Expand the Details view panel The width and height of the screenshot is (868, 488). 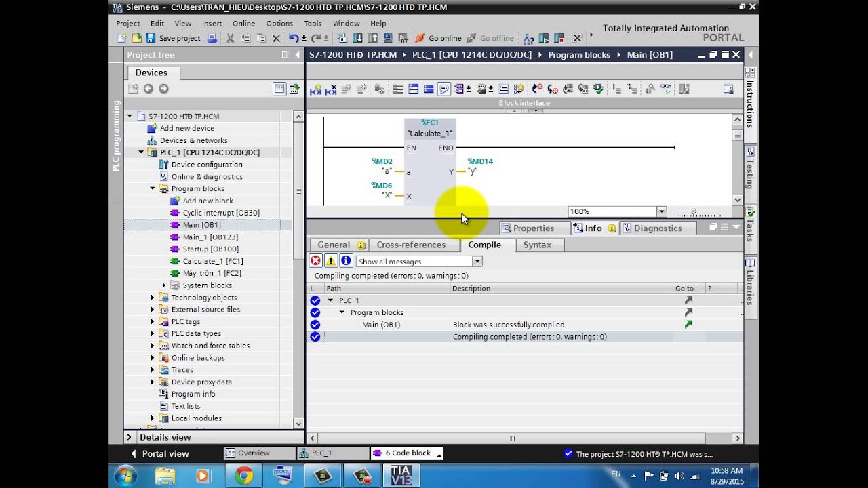click(x=129, y=437)
